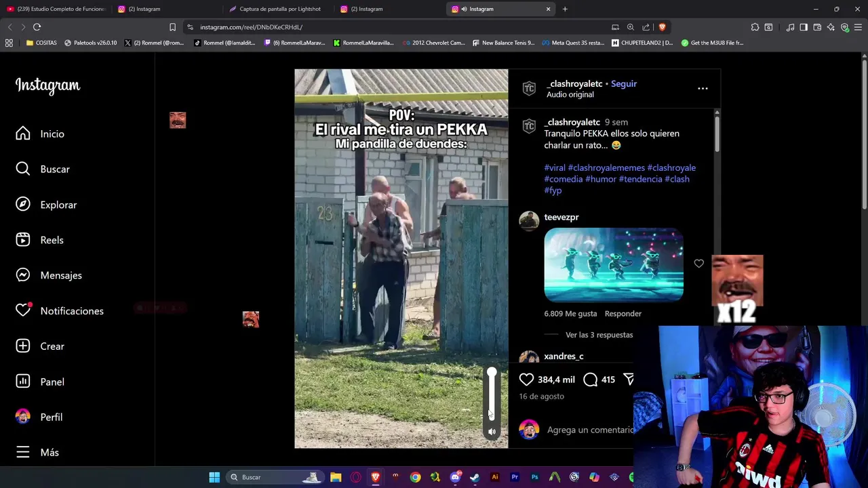Open the Windows Start button
The width and height of the screenshot is (868, 488).
point(214,477)
